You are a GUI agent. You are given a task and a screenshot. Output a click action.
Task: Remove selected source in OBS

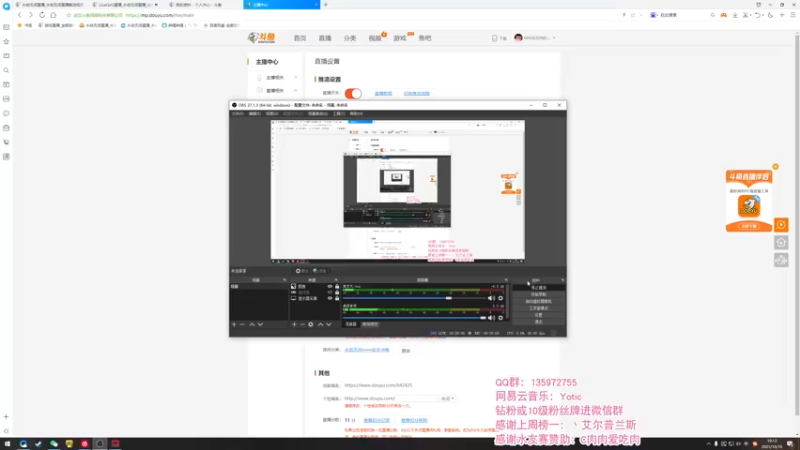pos(302,324)
